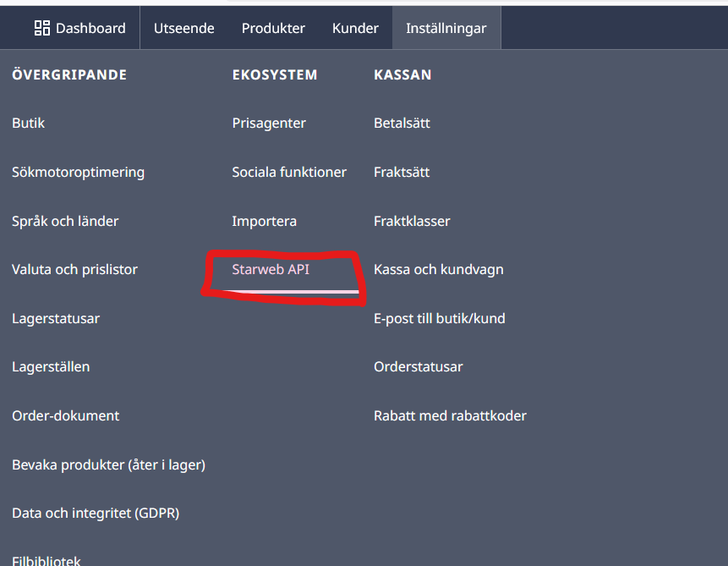
Task: Open Språk och länder
Action: click(65, 221)
